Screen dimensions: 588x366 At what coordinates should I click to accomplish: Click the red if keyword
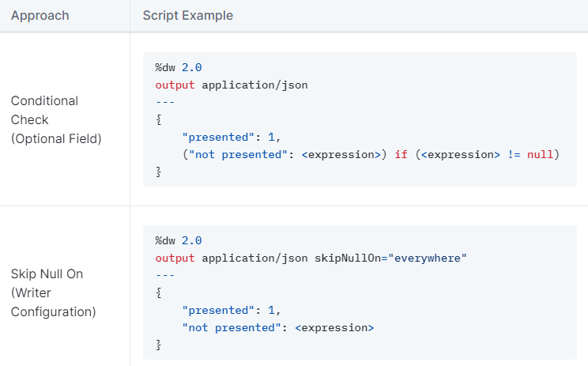pyautogui.click(x=401, y=154)
